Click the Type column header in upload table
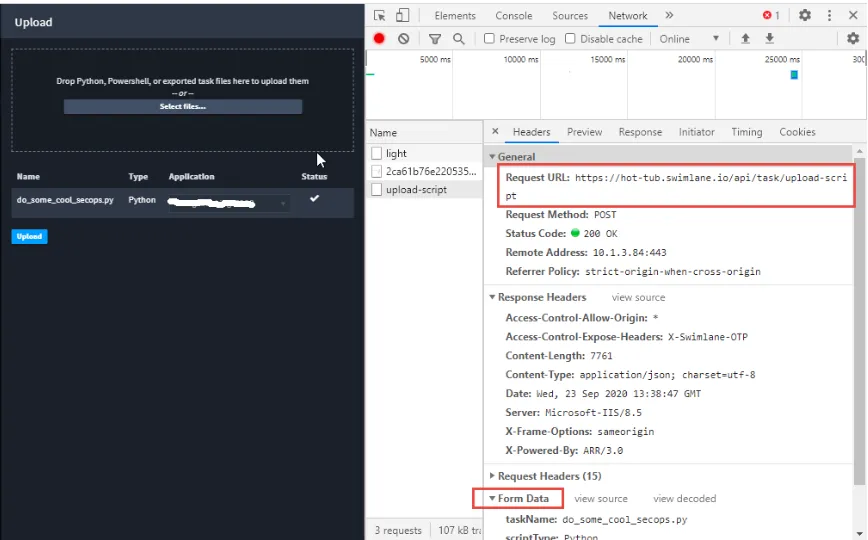Image resolution: width=868 pixels, height=540 pixels. (x=138, y=177)
